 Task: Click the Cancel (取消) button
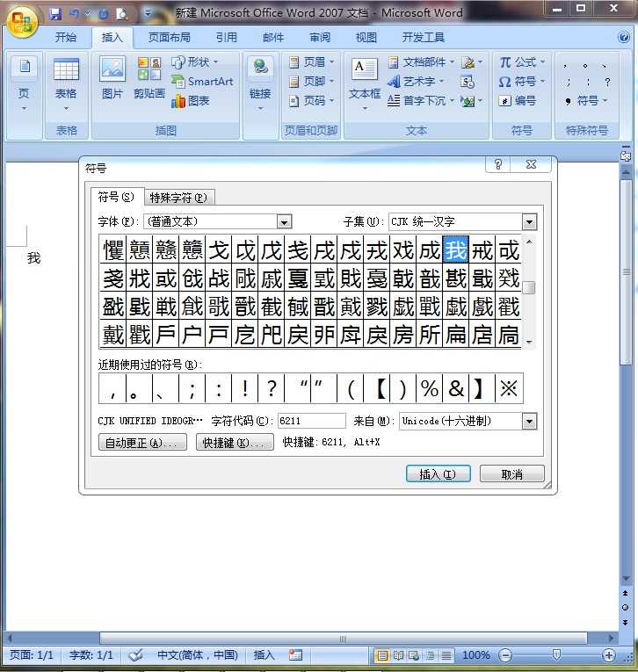tap(512, 474)
